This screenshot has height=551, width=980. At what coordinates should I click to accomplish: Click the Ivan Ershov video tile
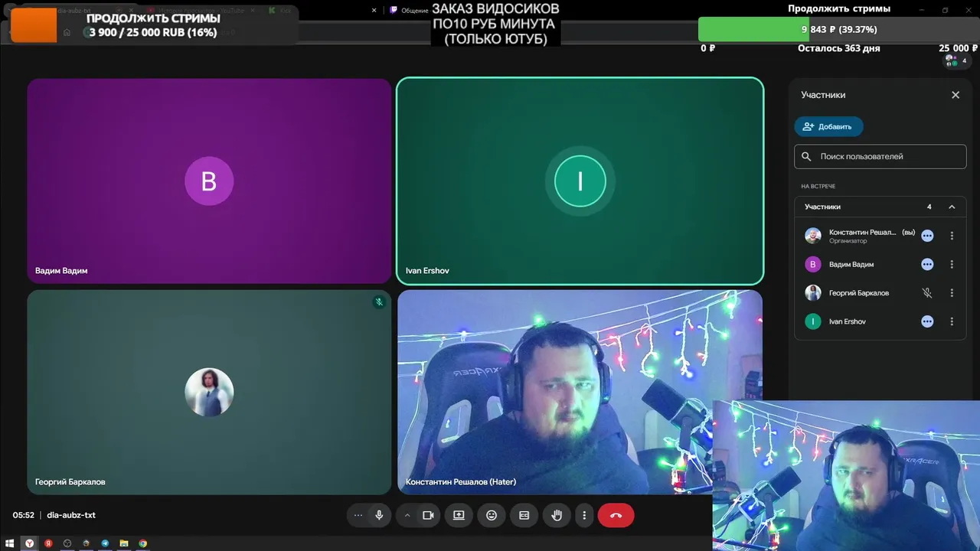(580, 181)
